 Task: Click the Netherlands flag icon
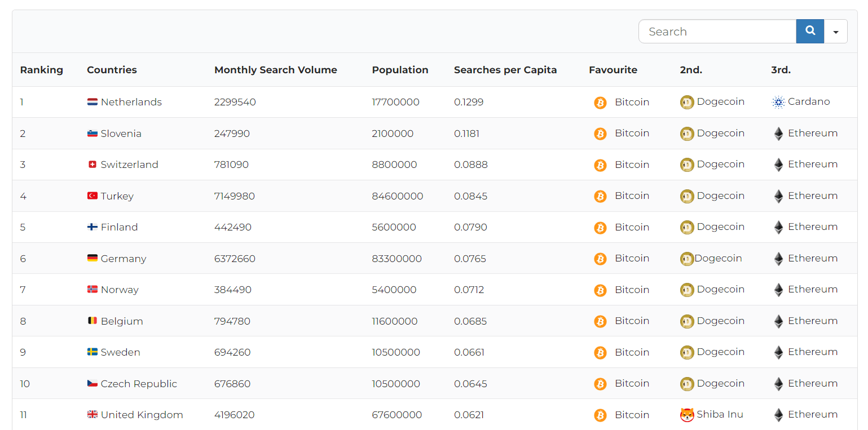coord(92,102)
